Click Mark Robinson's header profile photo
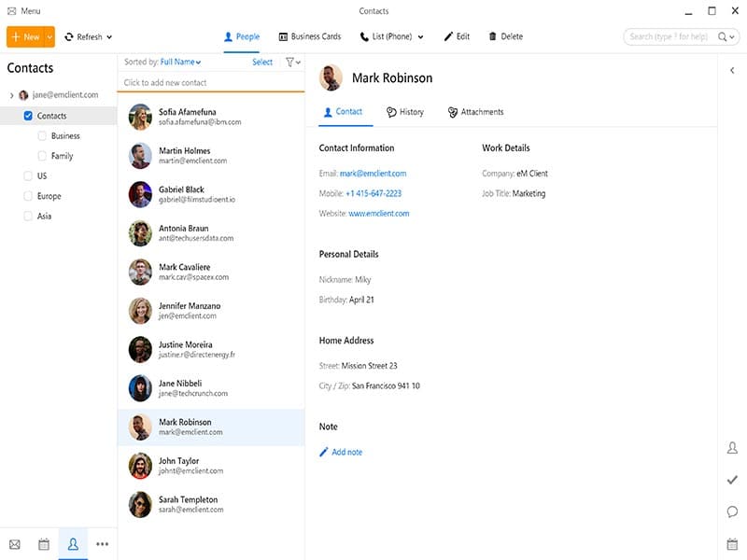747x560 pixels. pyautogui.click(x=331, y=77)
